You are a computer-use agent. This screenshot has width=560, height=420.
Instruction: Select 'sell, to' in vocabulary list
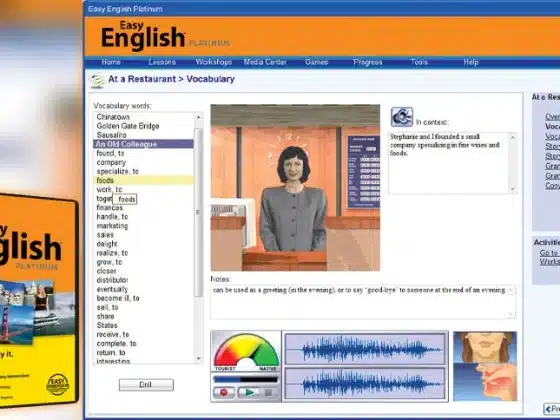107,308
